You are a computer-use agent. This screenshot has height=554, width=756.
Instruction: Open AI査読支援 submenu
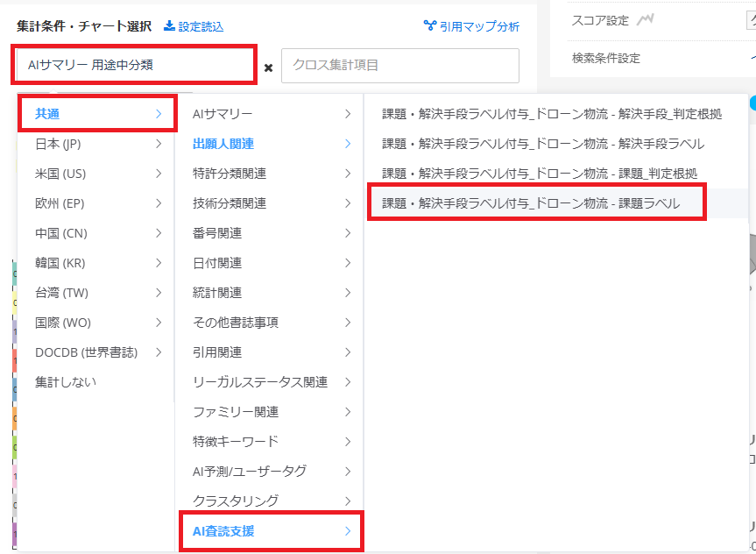pyautogui.click(x=271, y=531)
